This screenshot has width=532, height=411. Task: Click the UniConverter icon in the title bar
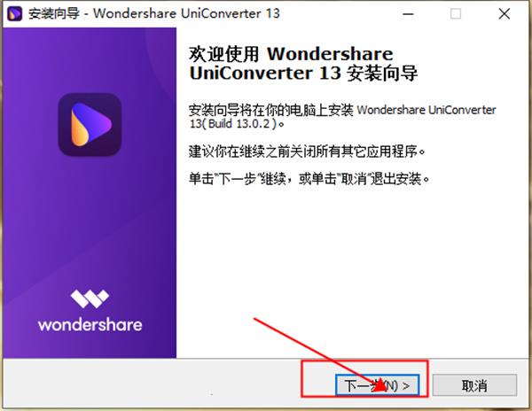[14, 14]
